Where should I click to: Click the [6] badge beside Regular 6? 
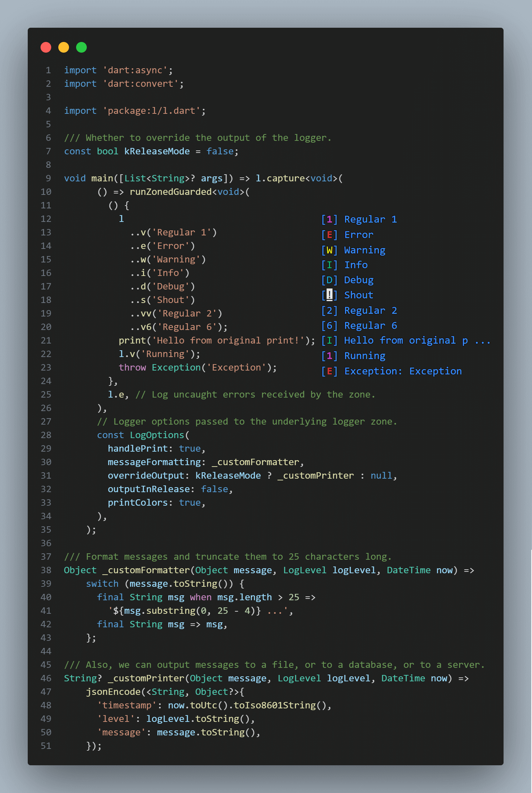point(329,326)
